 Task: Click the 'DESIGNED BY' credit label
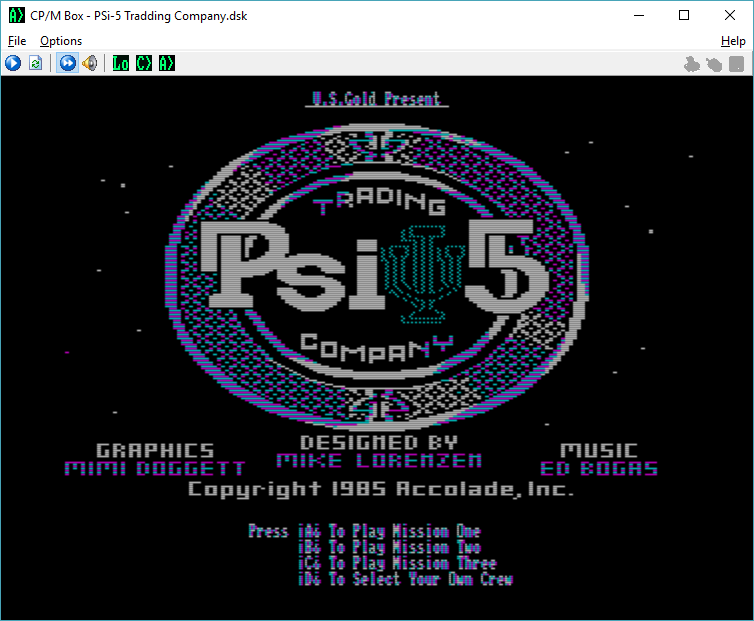[378, 443]
